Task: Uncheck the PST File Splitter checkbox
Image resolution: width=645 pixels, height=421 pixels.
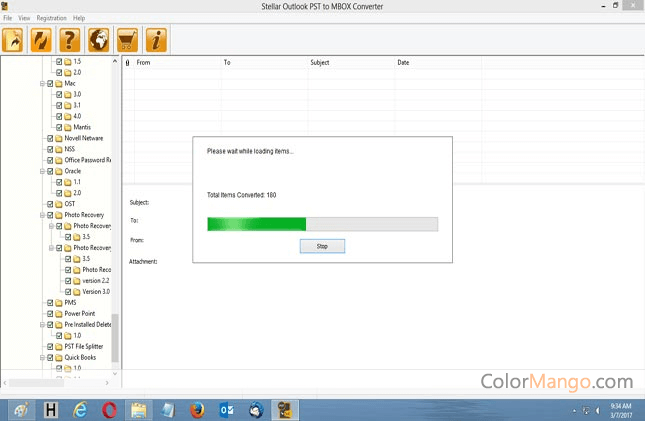Action: (50, 346)
